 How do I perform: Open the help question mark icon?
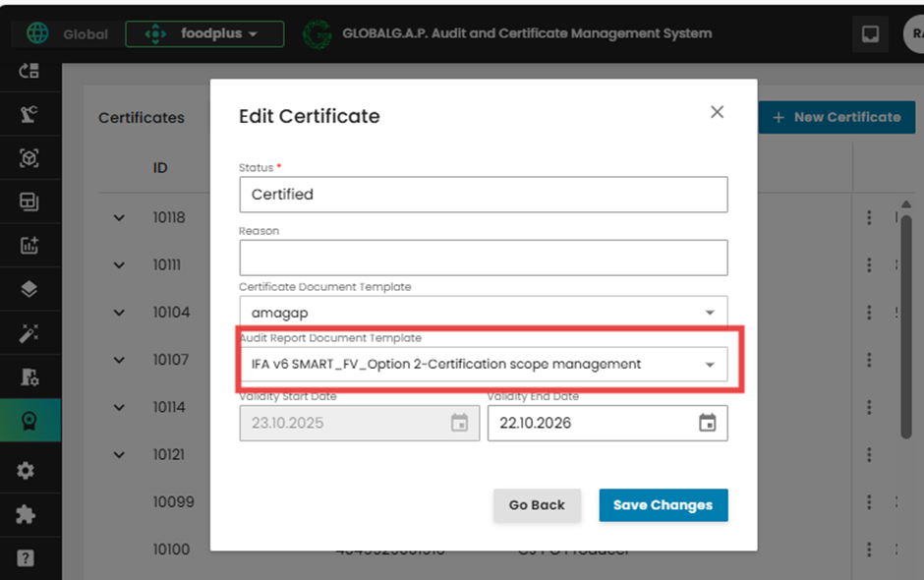[28, 557]
